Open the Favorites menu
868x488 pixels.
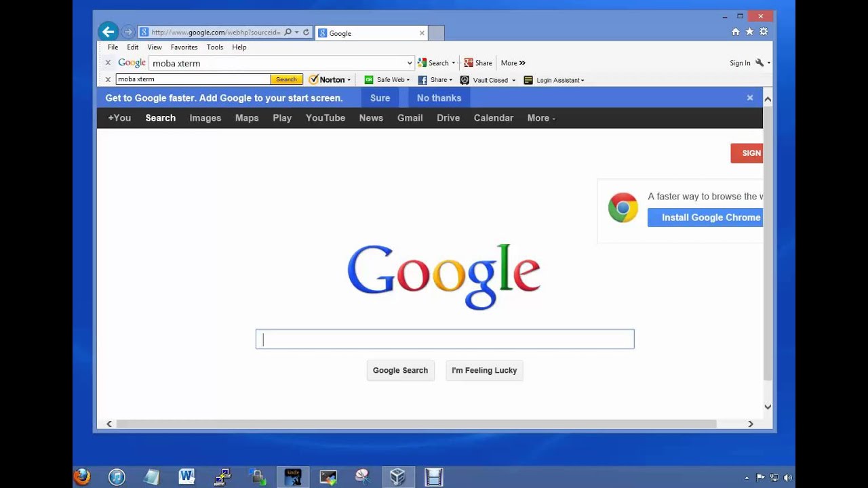184,47
